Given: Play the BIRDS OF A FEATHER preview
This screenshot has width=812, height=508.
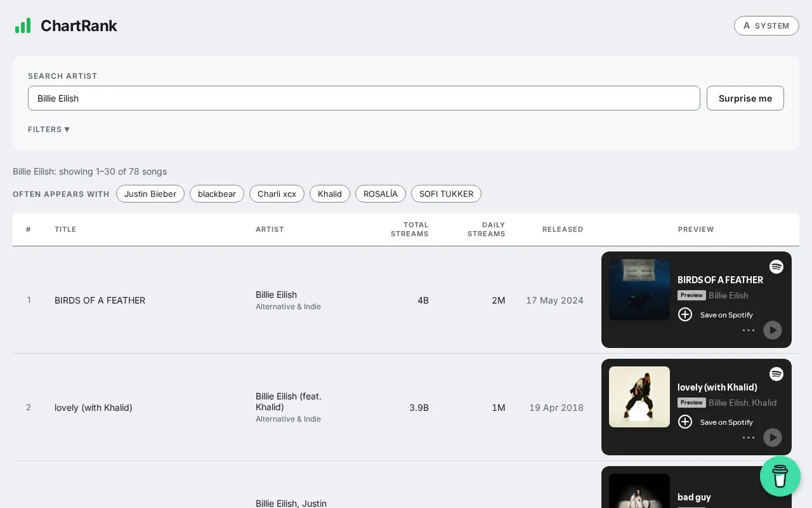Looking at the screenshot, I should 772,330.
